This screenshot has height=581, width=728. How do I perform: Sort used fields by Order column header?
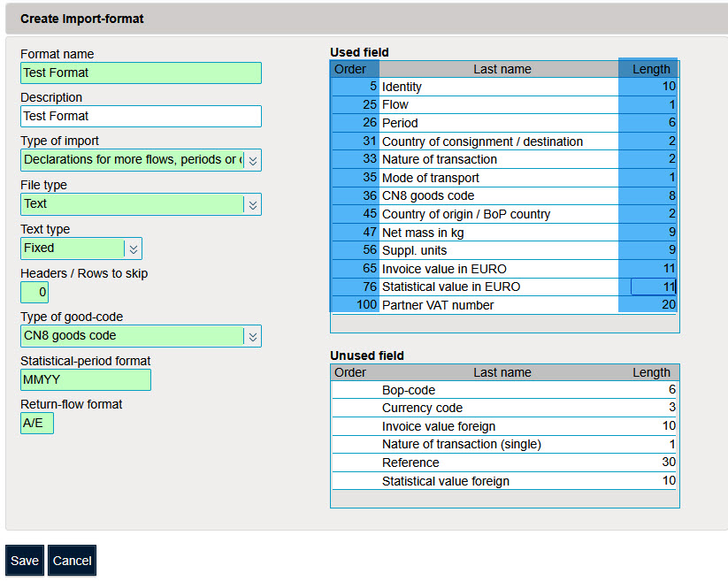pos(350,69)
